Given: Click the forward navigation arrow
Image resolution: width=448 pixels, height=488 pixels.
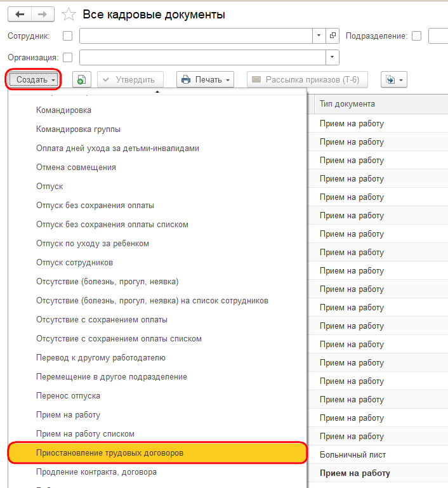Looking at the screenshot, I should pyautogui.click(x=43, y=15).
